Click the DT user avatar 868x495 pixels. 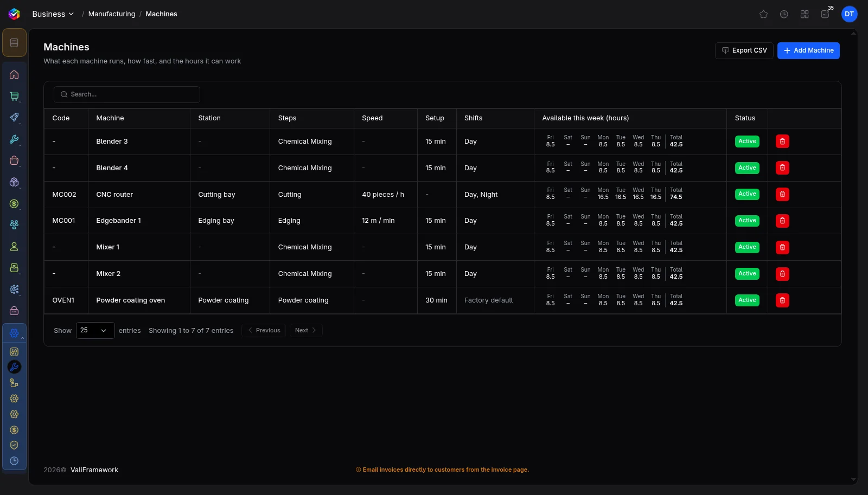pyautogui.click(x=849, y=14)
